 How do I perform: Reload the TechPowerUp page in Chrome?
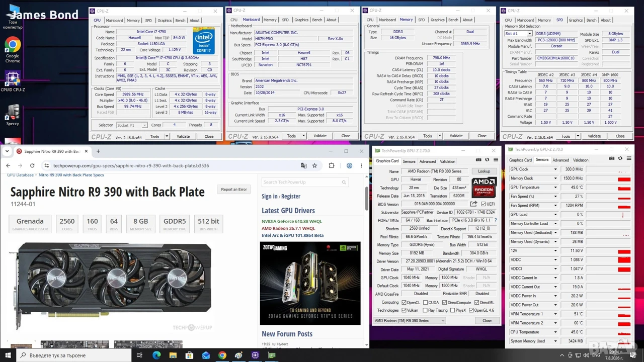pos(32,165)
